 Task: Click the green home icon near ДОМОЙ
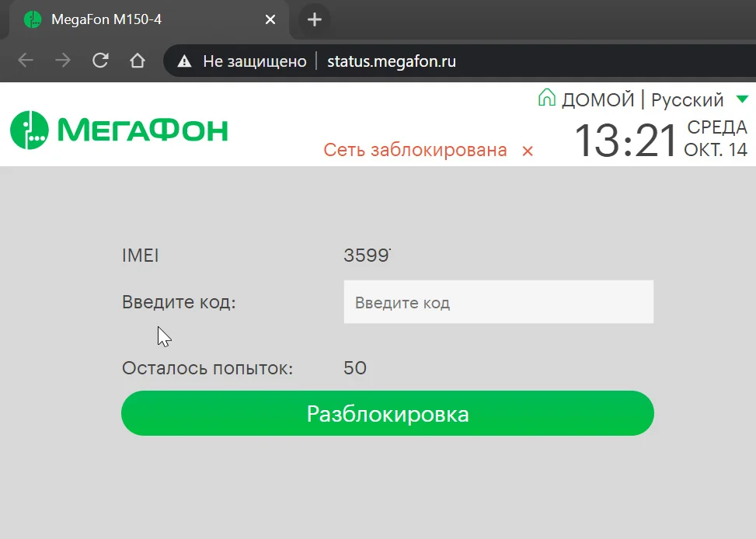tap(547, 97)
